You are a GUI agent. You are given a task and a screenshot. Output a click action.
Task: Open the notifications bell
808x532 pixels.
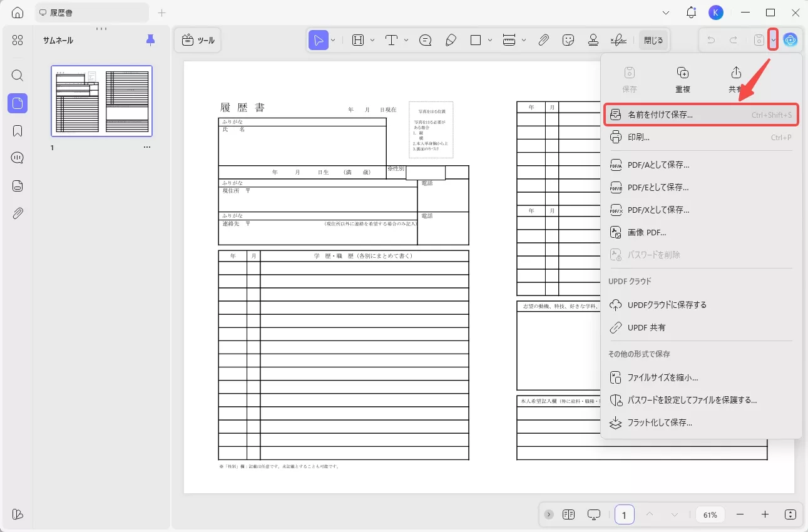pyautogui.click(x=691, y=13)
